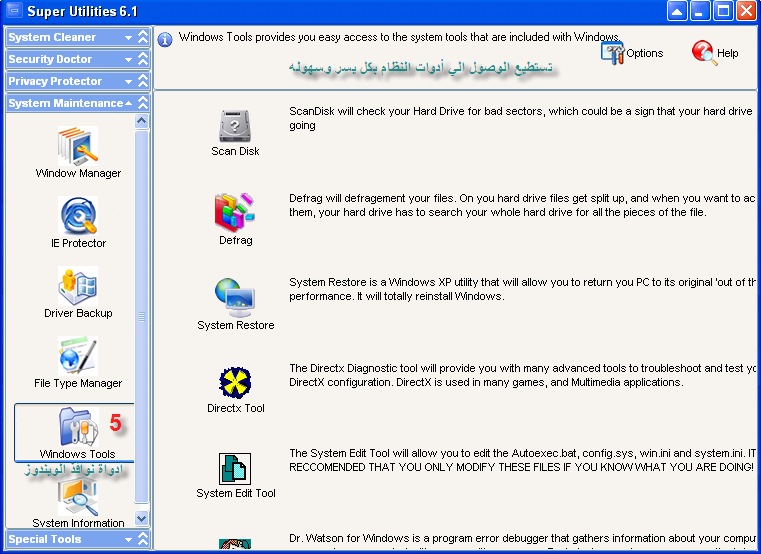Click the sidebar scroll up arrow
The image size is (761, 554).
(141, 120)
